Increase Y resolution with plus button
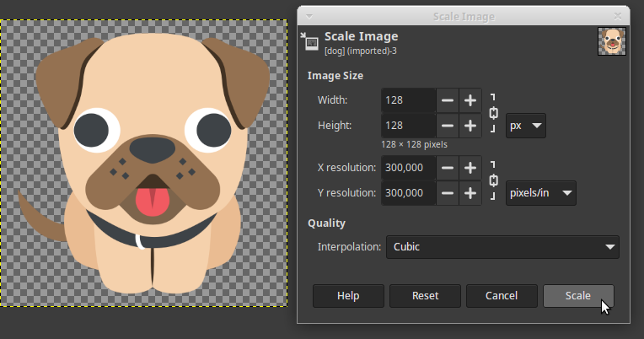The image size is (644, 339). [470, 193]
